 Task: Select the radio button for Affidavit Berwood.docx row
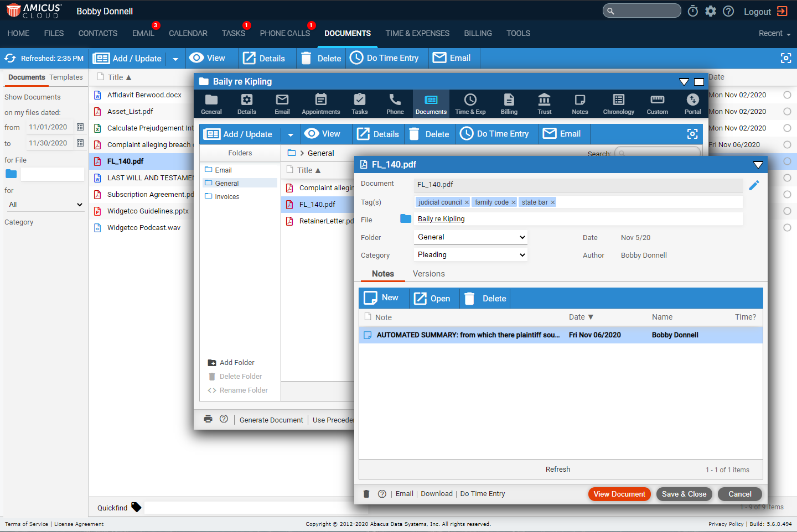click(x=787, y=95)
